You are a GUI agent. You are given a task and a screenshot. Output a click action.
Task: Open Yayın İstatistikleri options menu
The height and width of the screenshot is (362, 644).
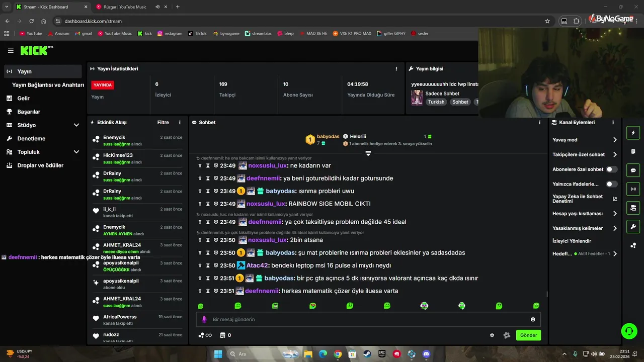pyautogui.click(x=396, y=69)
